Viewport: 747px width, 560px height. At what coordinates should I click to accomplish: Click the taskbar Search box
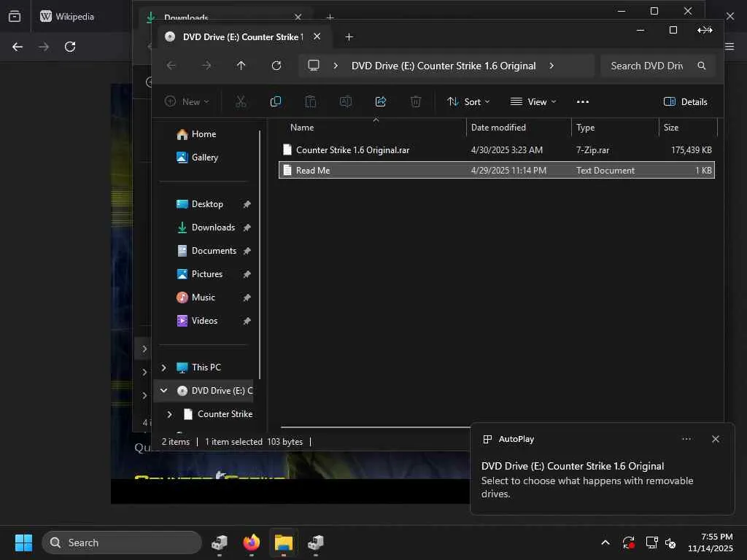click(122, 542)
